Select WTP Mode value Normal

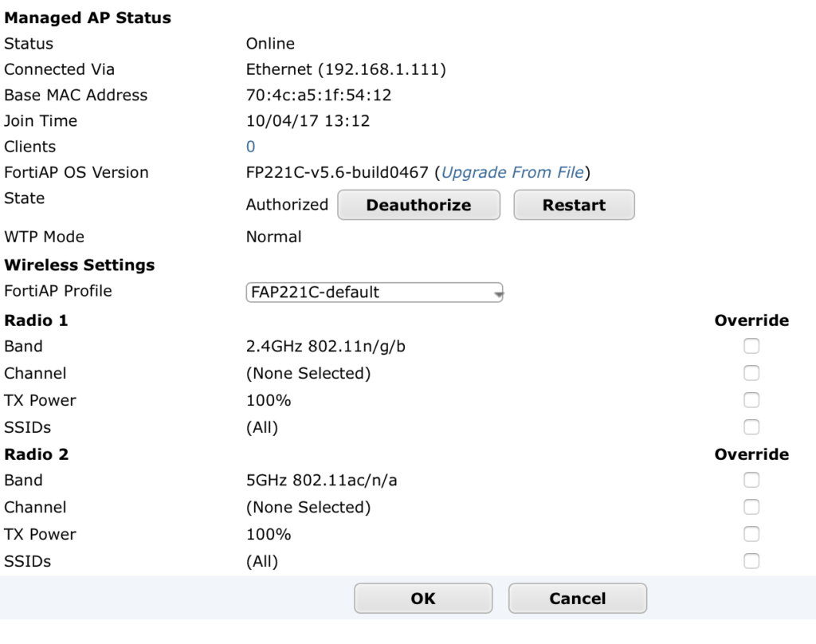click(x=273, y=237)
